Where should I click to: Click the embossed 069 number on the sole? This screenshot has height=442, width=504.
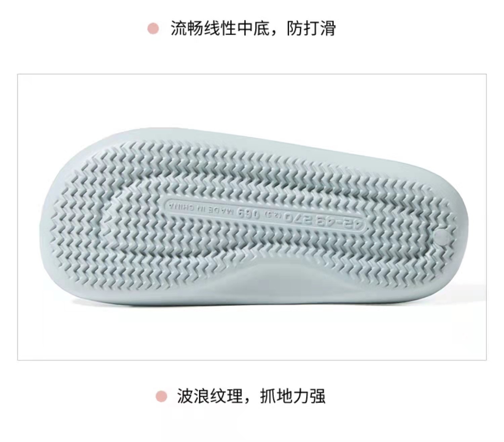(249, 213)
